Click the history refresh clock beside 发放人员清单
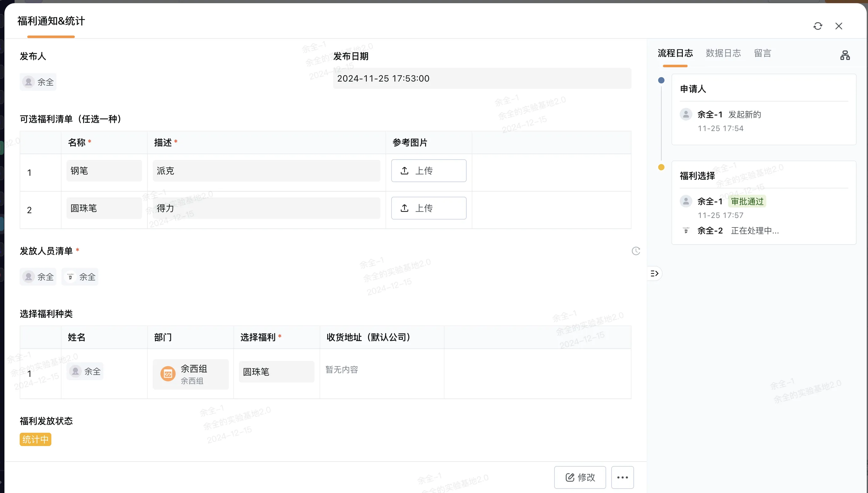 pyautogui.click(x=636, y=251)
